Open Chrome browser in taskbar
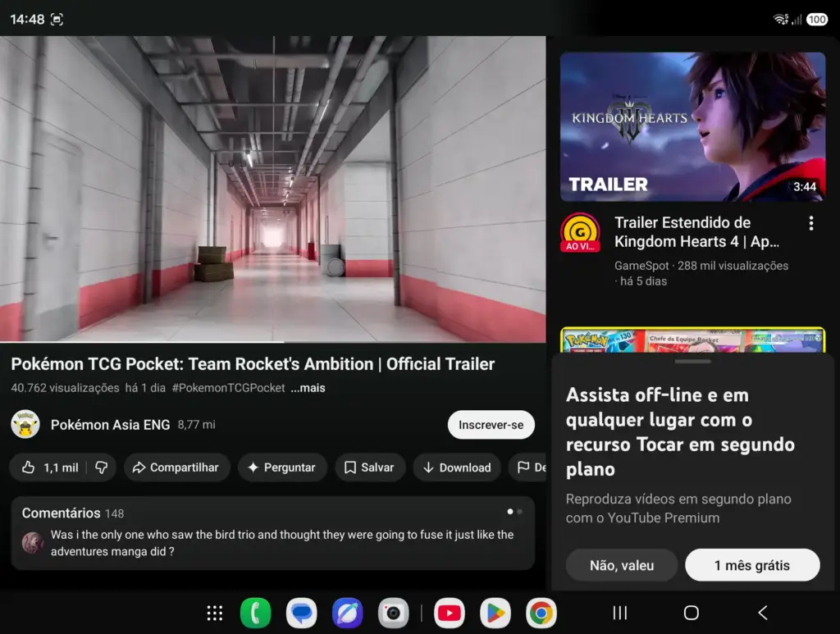840x634 pixels. coord(541,613)
